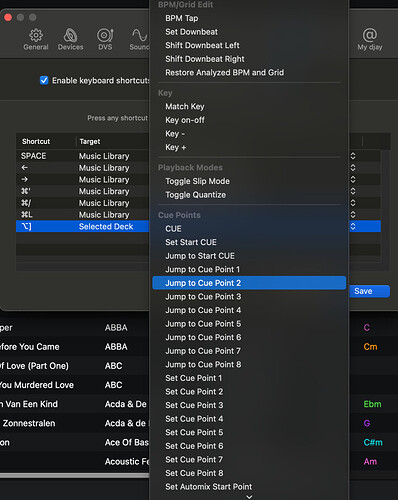This screenshot has height=500, width=398.
Task: Click the Target column header
Action: (x=90, y=141)
